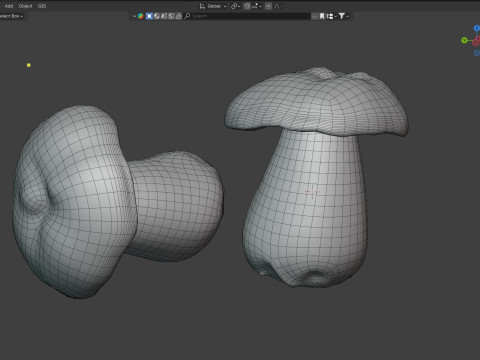Viewport: 480px width, 360px height.
Task: Open the Select Box tool dropdown
Action: coord(11,16)
